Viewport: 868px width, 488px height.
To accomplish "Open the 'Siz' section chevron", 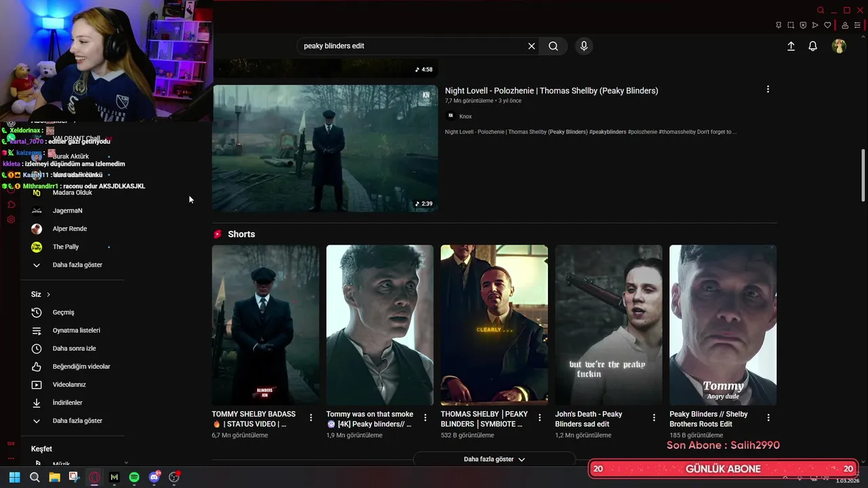I will [x=48, y=294].
